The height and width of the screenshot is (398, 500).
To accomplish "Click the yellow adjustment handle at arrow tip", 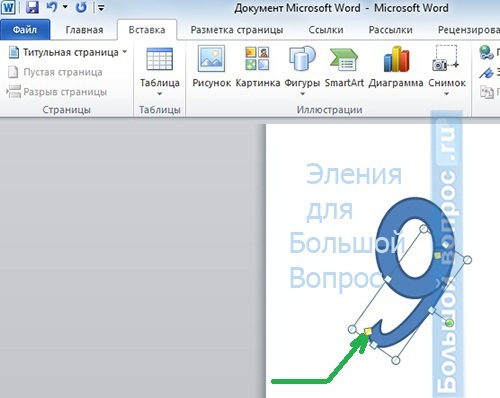I will tap(368, 331).
